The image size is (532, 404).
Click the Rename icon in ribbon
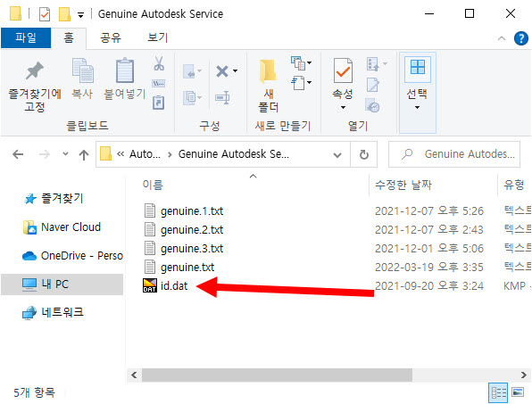pos(222,98)
